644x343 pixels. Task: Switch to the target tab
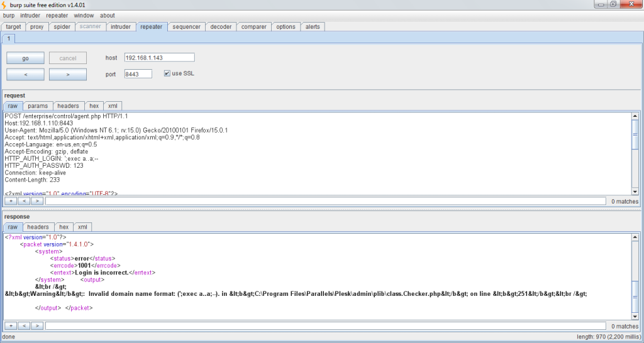(x=13, y=26)
